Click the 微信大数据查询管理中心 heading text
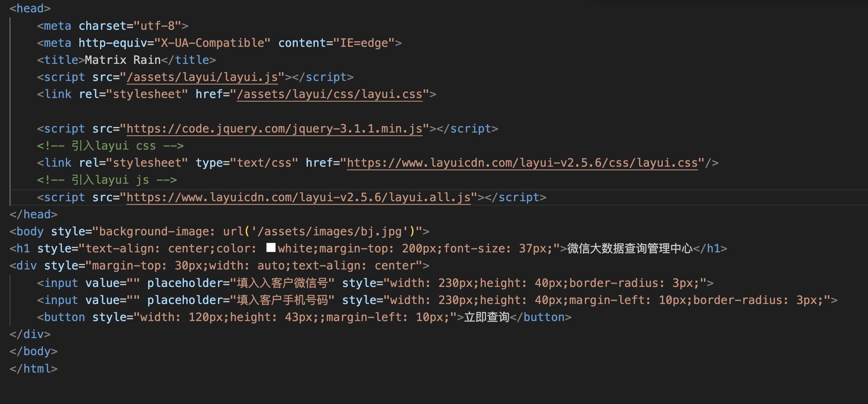Viewport: 868px width, 404px height. click(630, 248)
